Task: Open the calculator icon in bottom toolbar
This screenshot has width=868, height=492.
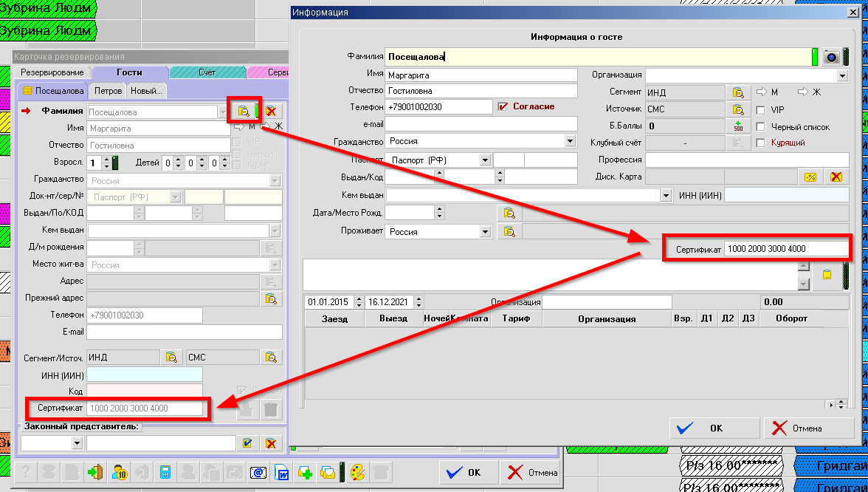Action: click(166, 472)
